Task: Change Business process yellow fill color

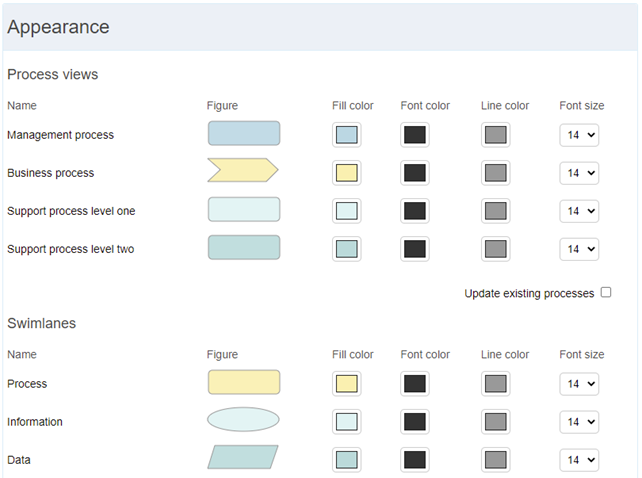Action: (347, 173)
